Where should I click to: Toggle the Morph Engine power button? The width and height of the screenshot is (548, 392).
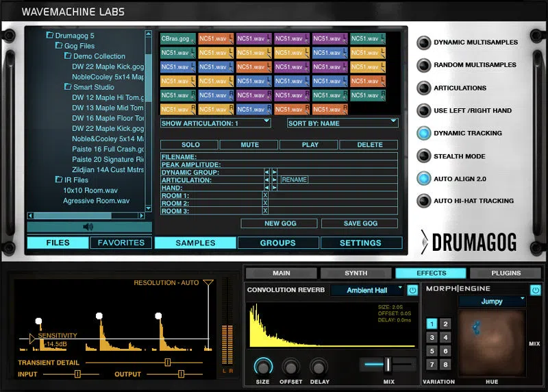pos(536,290)
